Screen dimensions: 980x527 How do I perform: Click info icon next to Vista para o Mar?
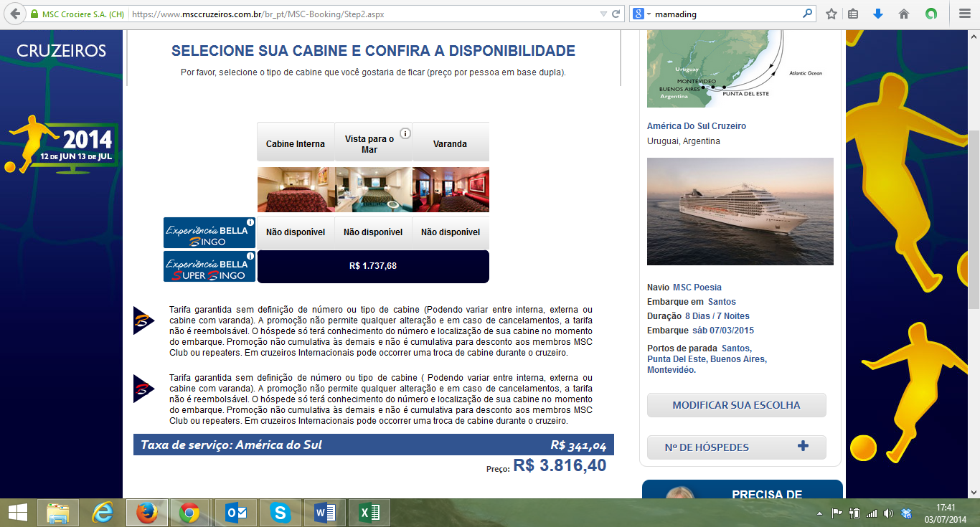pos(405,133)
